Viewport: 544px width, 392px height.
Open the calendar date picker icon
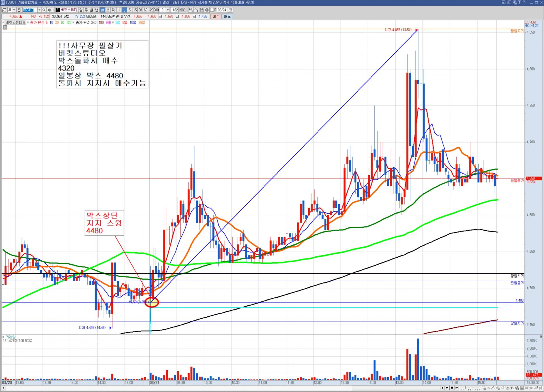(230, 10)
